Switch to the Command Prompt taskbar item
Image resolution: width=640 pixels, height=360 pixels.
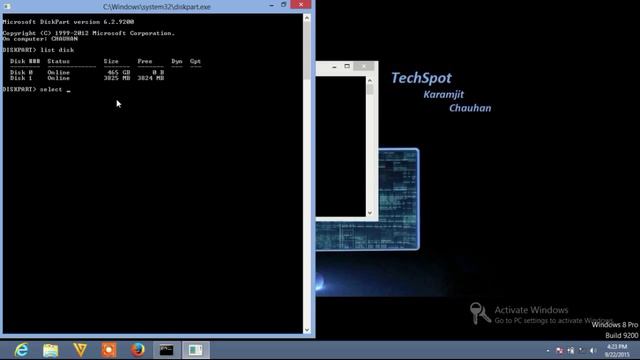[167, 350]
